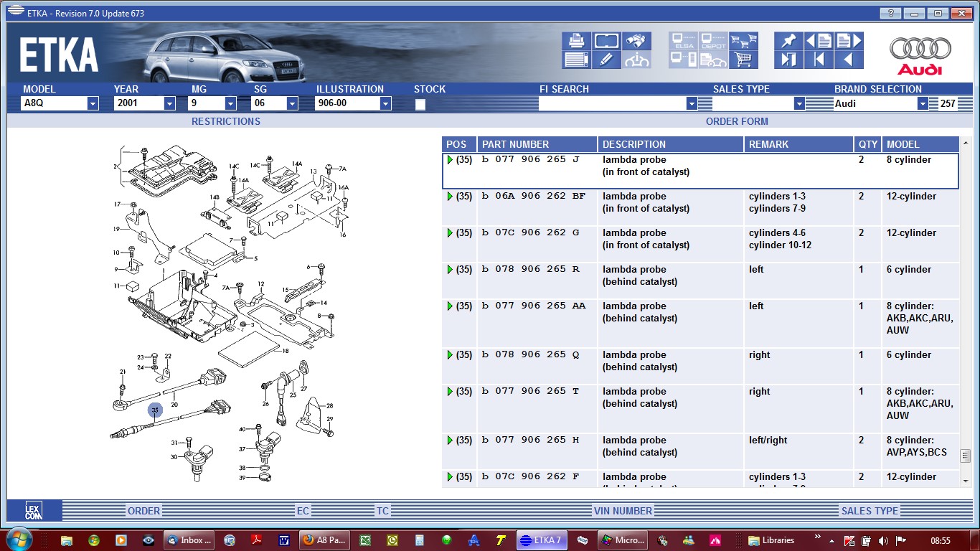Click position 20 label in the illustration
The image size is (980, 551).
pyautogui.click(x=174, y=405)
